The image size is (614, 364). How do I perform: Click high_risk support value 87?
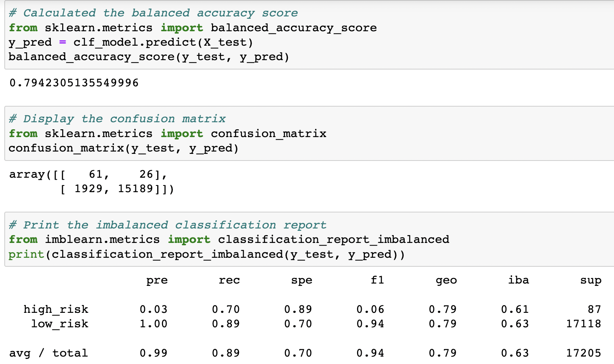(594, 309)
